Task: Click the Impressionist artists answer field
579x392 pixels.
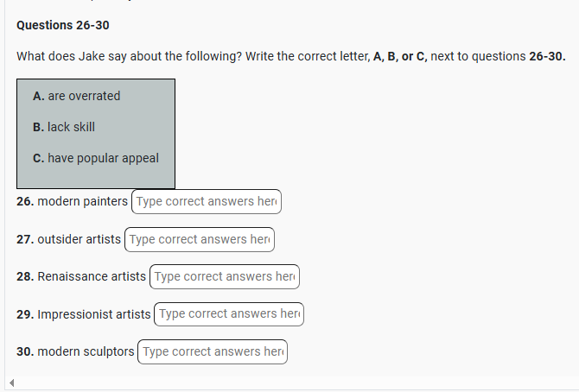Action: pos(229,313)
